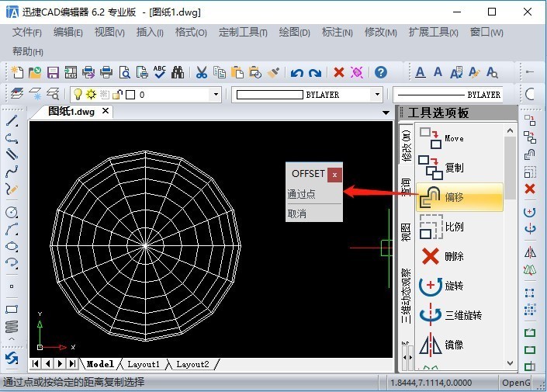This screenshot has height=392, width=547.
Task: Click the Save floppy disk icon
Action: 53,73
